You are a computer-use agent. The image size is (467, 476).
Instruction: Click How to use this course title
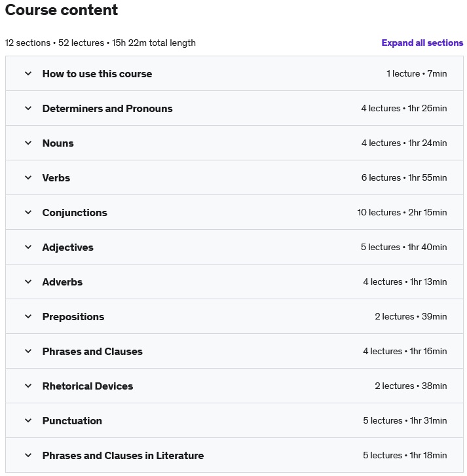(97, 74)
